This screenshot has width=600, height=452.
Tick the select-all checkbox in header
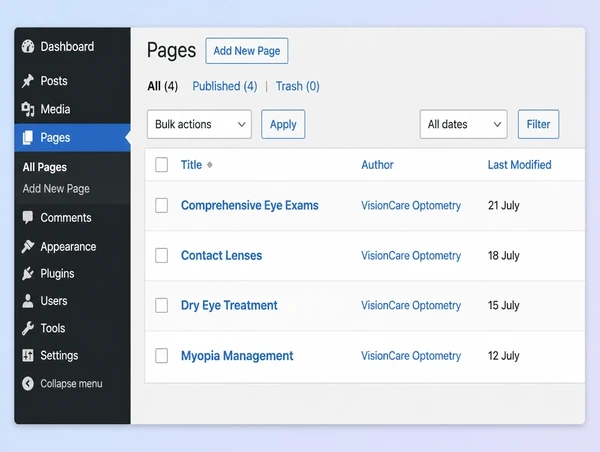161,165
